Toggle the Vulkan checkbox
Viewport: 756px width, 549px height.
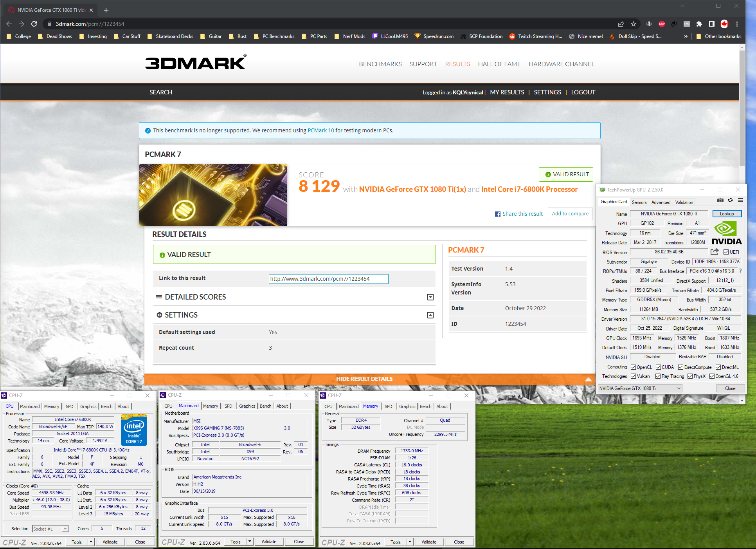tap(633, 376)
